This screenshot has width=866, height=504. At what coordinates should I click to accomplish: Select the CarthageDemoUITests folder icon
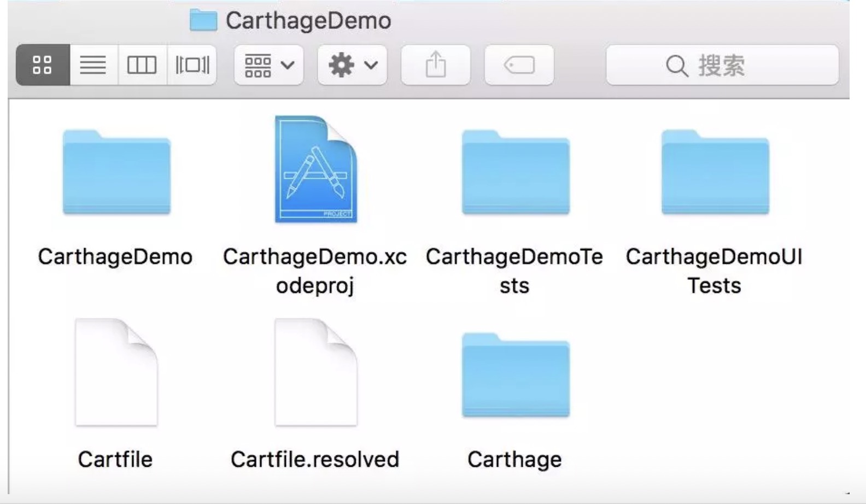point(715,172)
